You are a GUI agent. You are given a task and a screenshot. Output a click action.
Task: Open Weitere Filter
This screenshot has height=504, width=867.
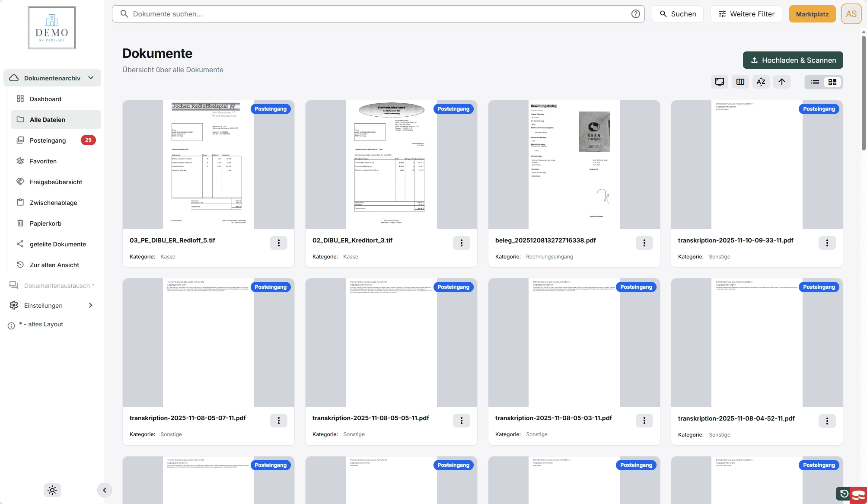click(x=746, y=14)
